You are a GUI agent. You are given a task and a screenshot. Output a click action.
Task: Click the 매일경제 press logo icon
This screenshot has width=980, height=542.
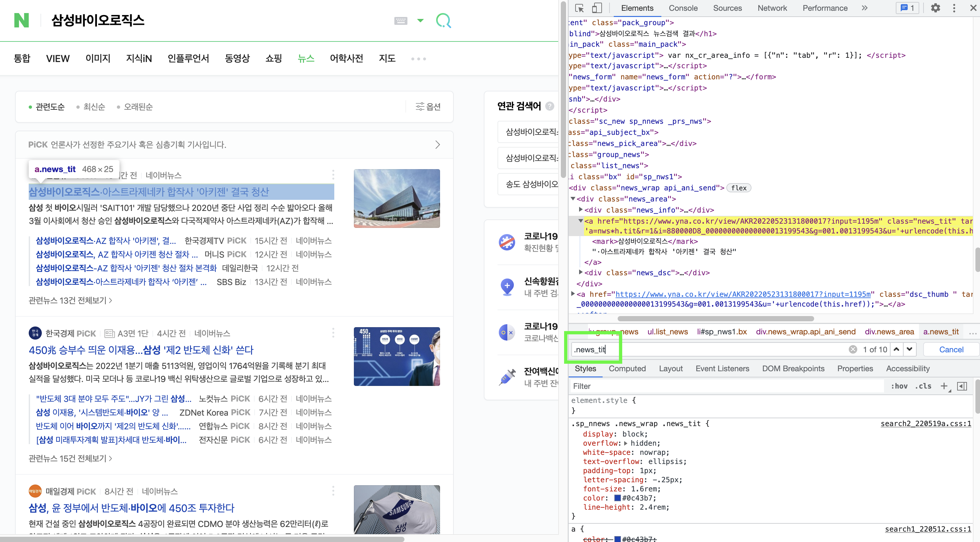(35, 491)
